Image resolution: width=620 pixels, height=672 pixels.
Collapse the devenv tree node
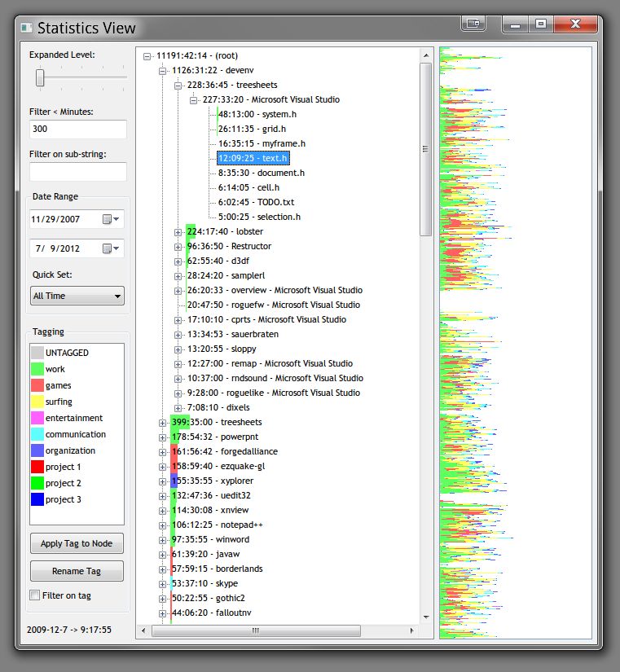pyautogui.click(x=163, y=71)
